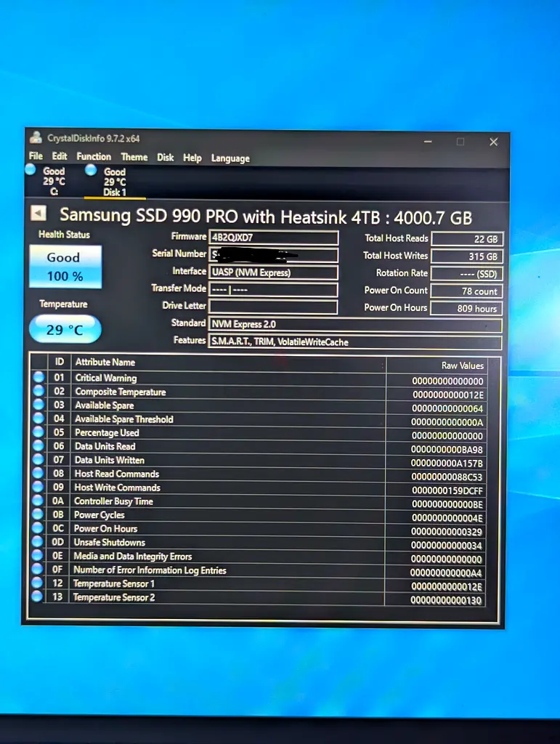The width and height of the screenshot is (560, 744).
Task: Click status orb for Host Read Commands row
Action: pyautogui.click(x=38, y=473)
